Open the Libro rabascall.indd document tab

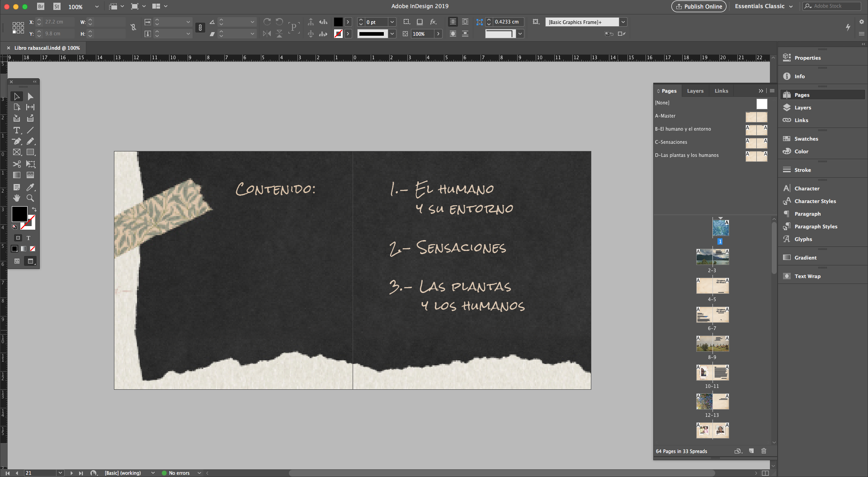(47, 48)
